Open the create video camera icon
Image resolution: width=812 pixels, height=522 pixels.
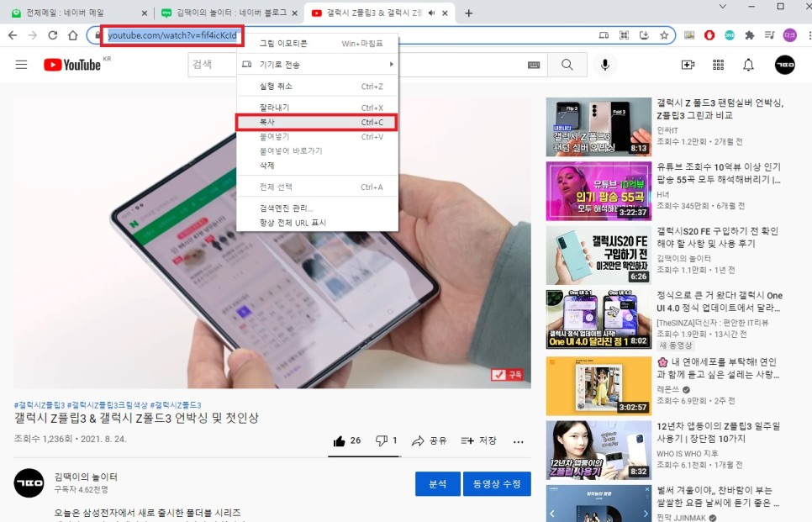688,65
